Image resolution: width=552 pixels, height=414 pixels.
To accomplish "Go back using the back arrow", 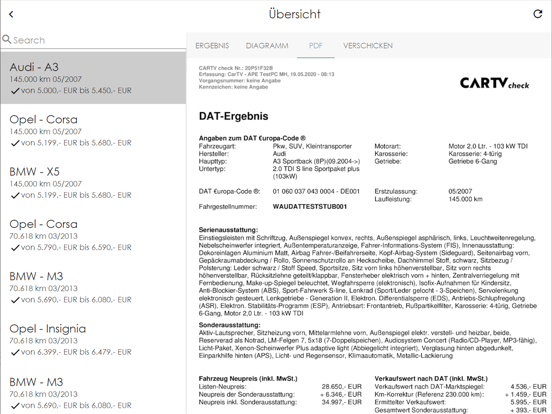I will (11, 14).
